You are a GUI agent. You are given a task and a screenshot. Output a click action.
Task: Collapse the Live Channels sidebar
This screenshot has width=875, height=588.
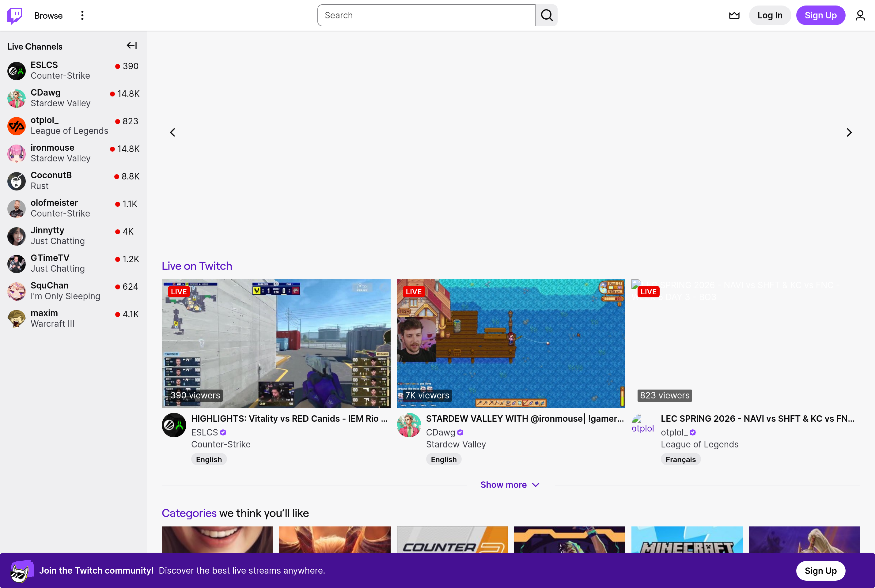132,45
